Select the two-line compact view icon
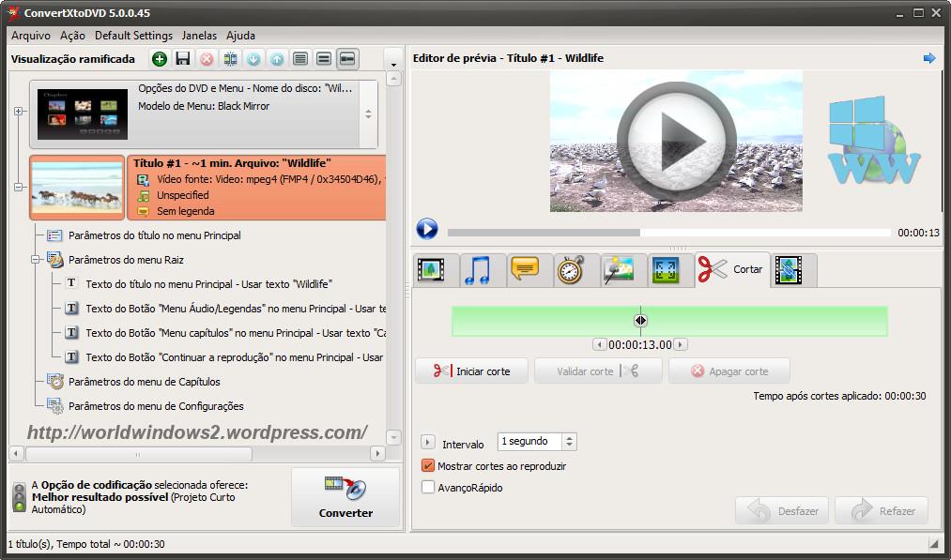951x560 pixels. pyautogui.click(x=324, y=59)
